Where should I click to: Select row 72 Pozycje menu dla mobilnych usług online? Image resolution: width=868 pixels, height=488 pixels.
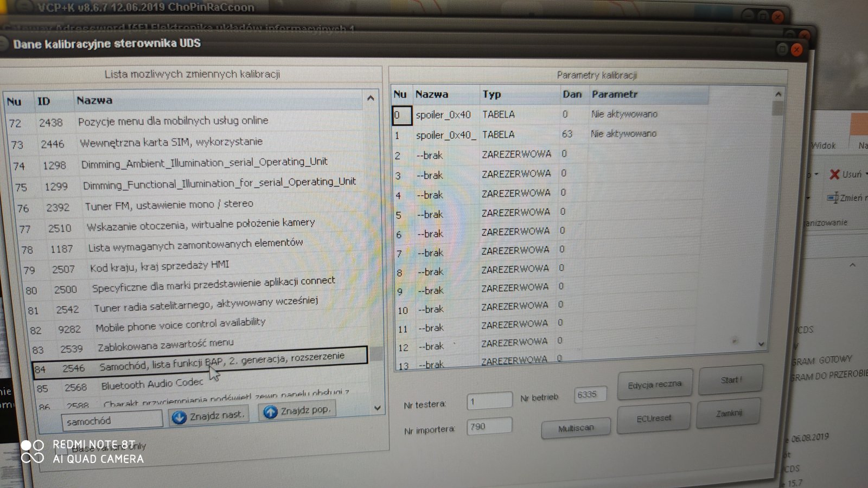[184, 121]
